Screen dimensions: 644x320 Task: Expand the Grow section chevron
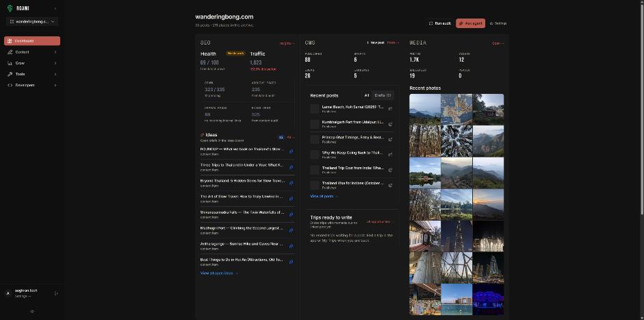pyautogui.click(x=55, y=63)
